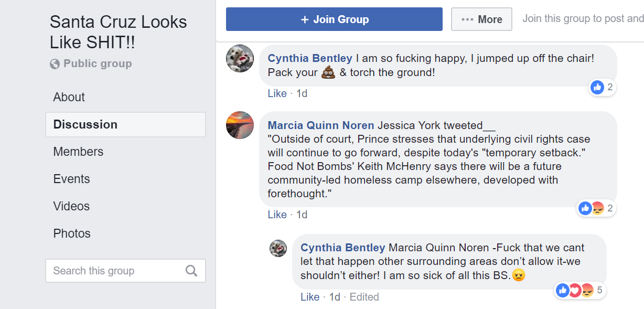Open Marcia Quinn Noren's sunset avatar
Viewport: 644px width, 309px height.
click(240, 125)
